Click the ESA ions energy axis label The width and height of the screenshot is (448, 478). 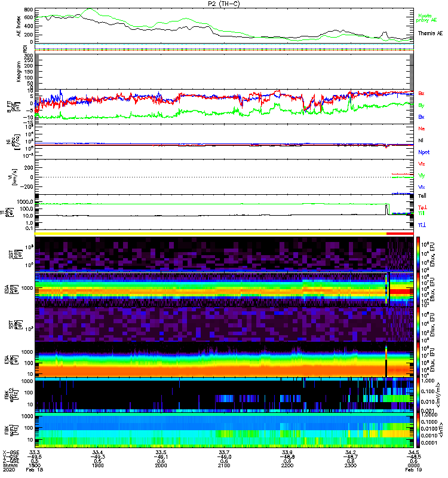[11, 289]
